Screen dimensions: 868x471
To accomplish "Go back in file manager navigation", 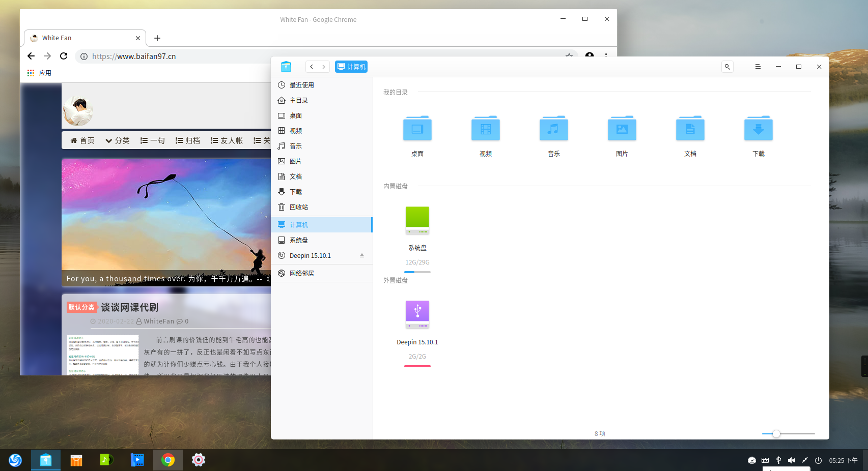I will pyautogui.click(x=312, y=67).
